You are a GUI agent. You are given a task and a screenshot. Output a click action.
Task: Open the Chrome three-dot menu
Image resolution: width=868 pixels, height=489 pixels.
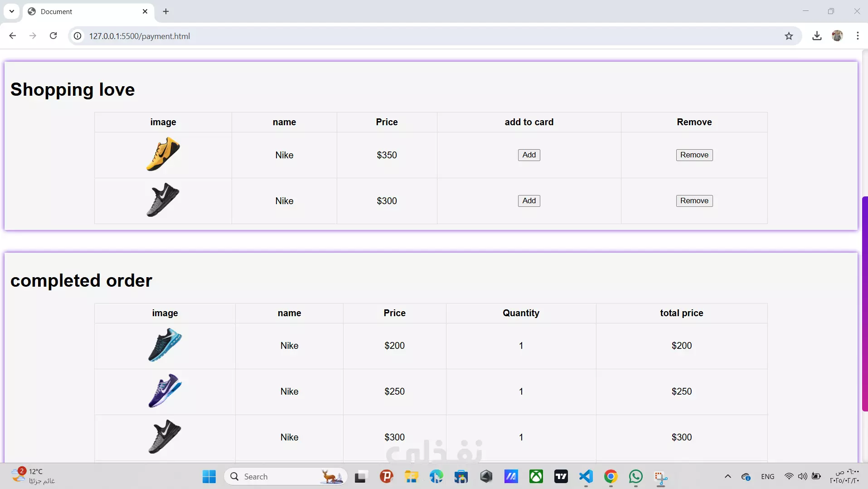858,36
